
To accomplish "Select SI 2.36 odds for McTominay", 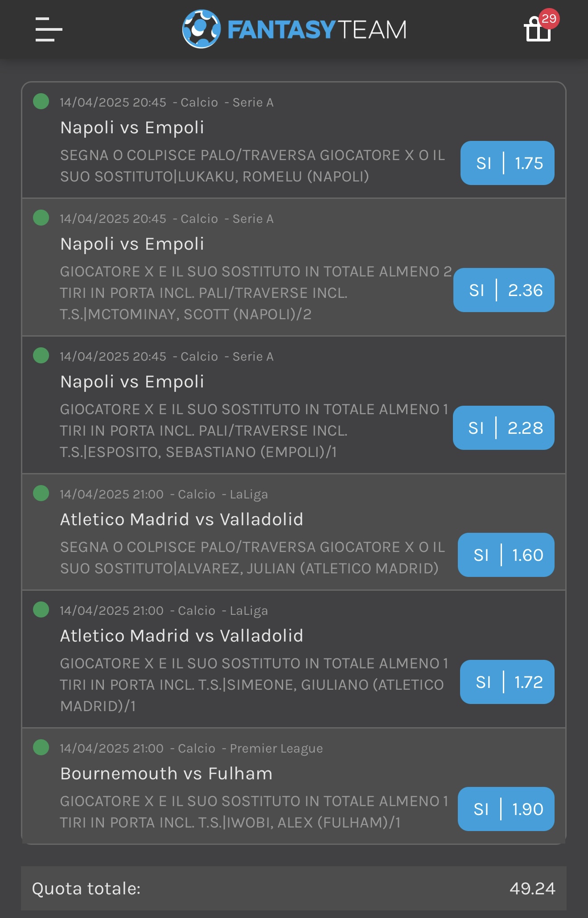I will 504,290.
